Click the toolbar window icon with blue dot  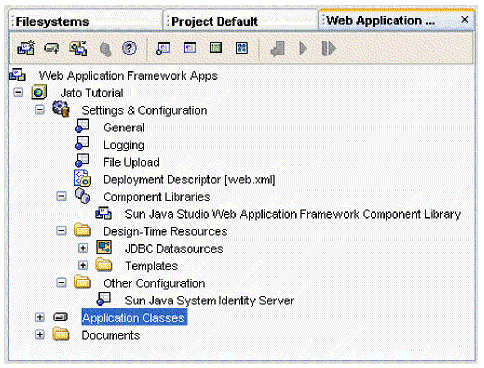[163, 48]
